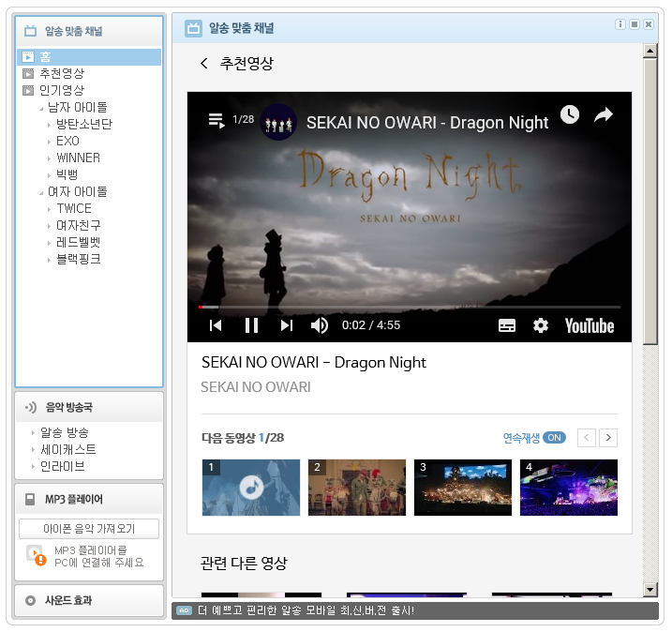Click the video progress seek bar
The width and height of the screenshot is (672, 632).
410,307
